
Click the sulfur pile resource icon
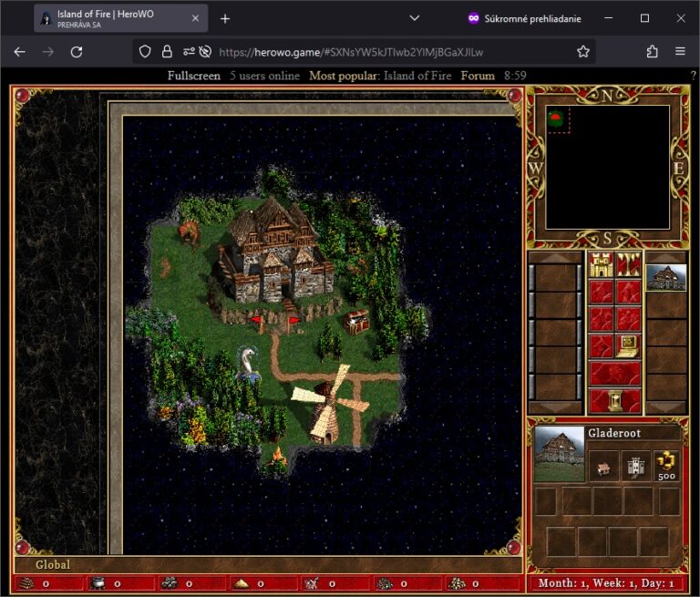(x=241, y=583)
